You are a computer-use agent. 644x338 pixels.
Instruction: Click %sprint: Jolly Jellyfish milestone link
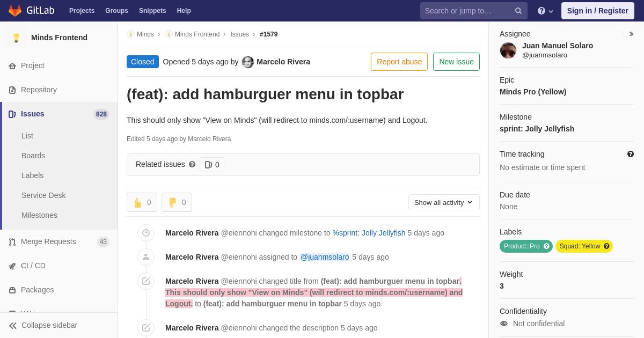point(369,233)
